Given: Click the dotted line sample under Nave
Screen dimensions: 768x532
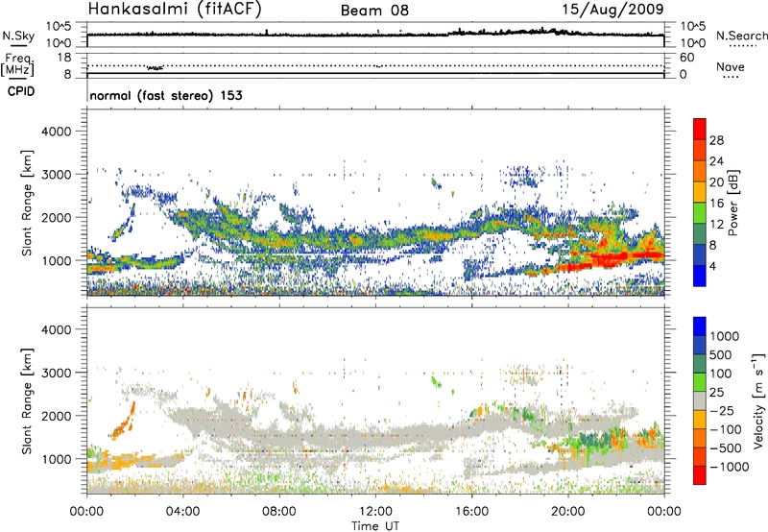Looking at the screenshot, I should [x=732, y=77].
